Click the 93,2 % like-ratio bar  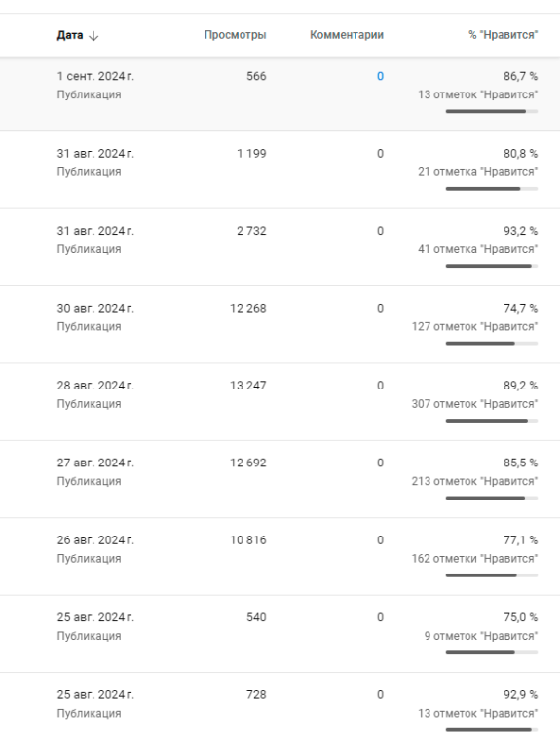coord(492,266)
